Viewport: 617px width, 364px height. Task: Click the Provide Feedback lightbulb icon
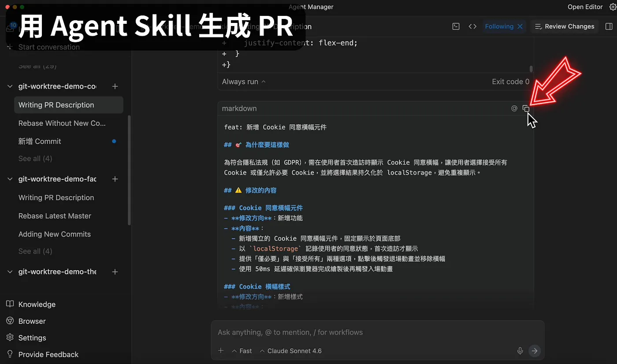point(10,354)
